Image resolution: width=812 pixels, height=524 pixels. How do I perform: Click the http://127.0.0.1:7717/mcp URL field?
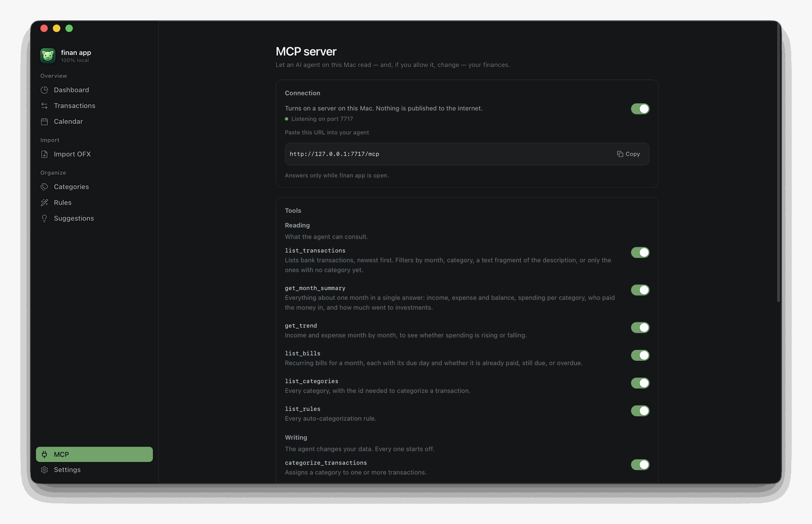pyautogui.click(x=467, y=154)
